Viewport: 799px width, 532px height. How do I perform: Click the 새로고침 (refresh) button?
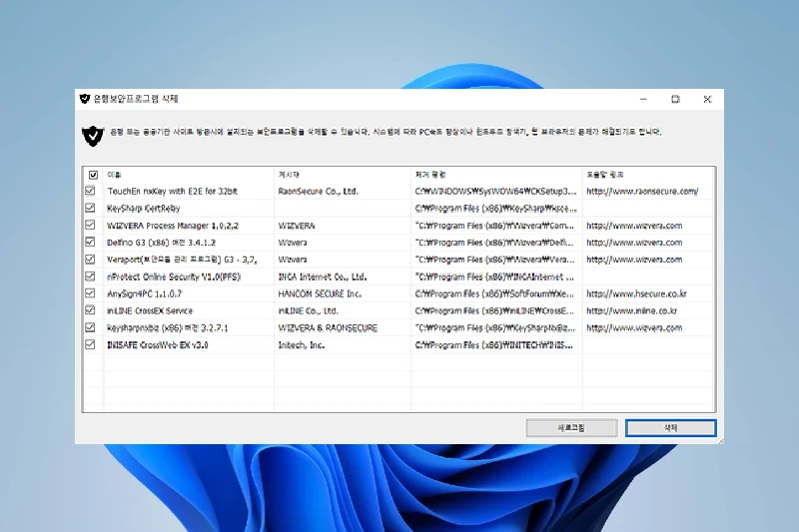[571, 427]
